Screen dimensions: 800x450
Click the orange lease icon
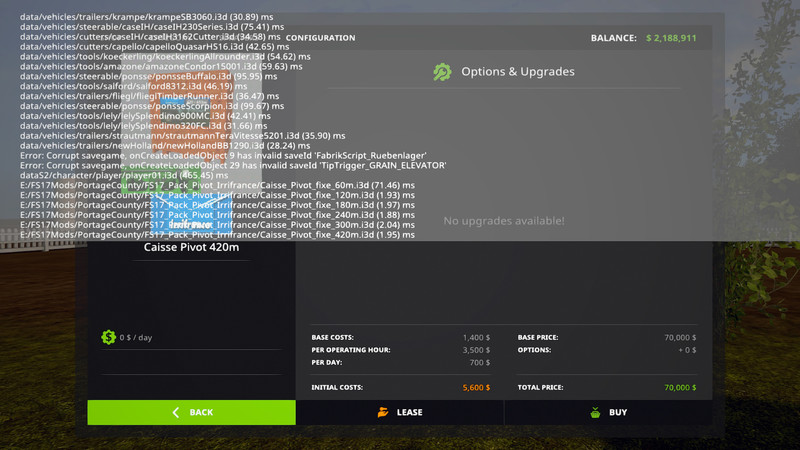pyautogui.click(x=383, y=412)
